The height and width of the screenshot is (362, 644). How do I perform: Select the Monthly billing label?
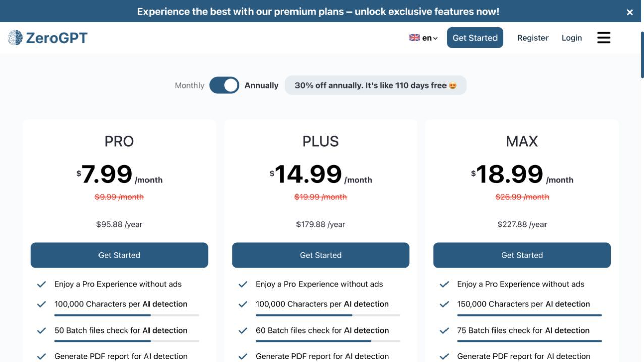click(189, 85)
